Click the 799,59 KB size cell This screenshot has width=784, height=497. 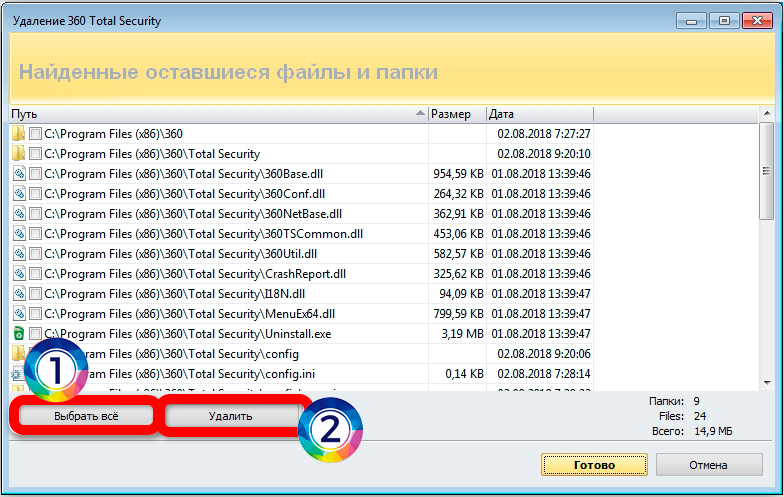pos(458,314)
